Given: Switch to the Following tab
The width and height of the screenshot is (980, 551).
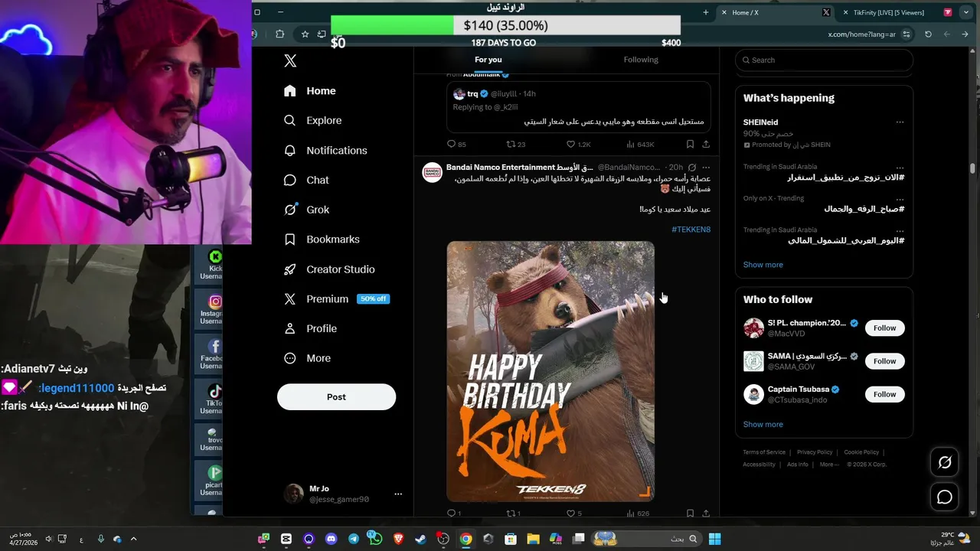Looking at the screenshot, I should pyautogui.click(x=641, y=60).
